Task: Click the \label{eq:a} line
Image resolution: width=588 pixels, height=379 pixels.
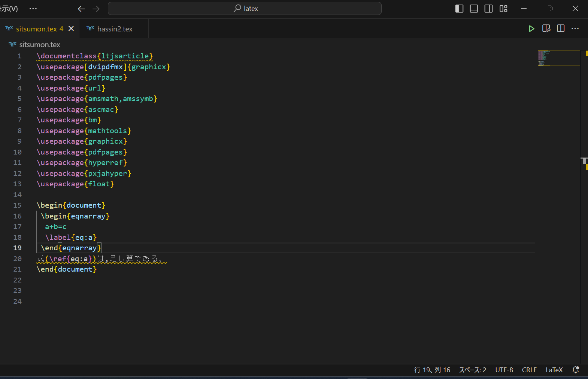Action: (x=71, y=238)
